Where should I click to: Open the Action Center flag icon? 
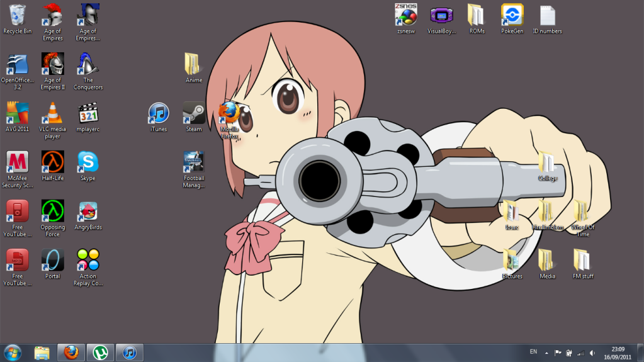[x=558, y=353]
